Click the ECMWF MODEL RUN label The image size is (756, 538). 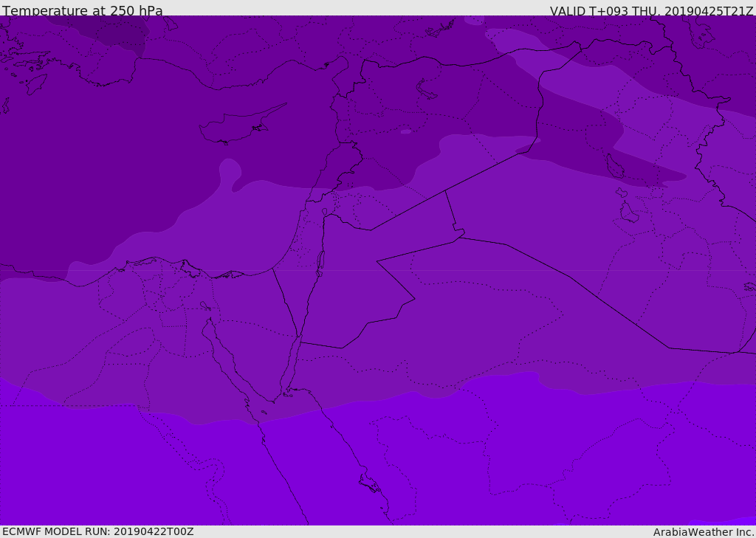point(98,531)
